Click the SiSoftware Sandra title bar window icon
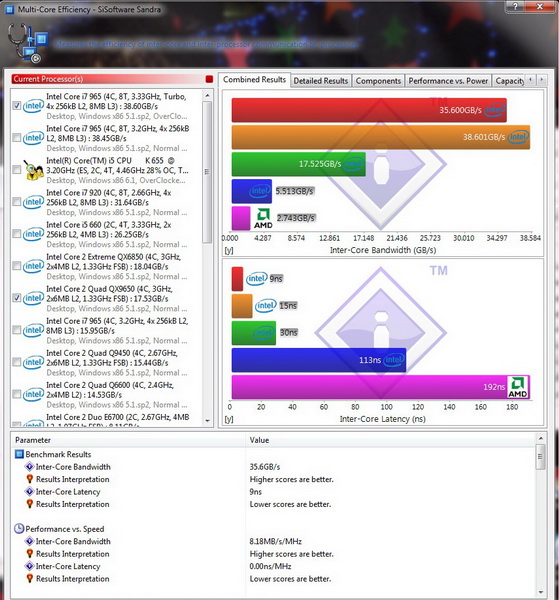This screenshot has height=600, width=559. 10,9
